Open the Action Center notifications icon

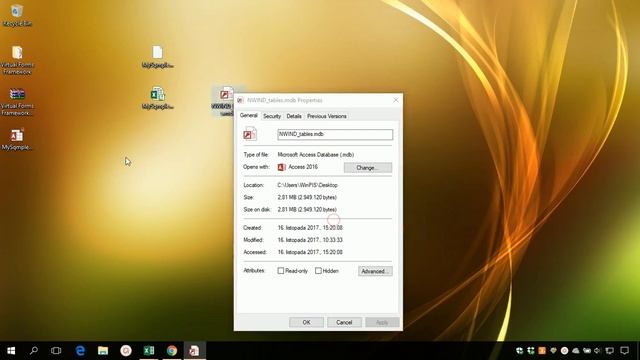[624, 350]
